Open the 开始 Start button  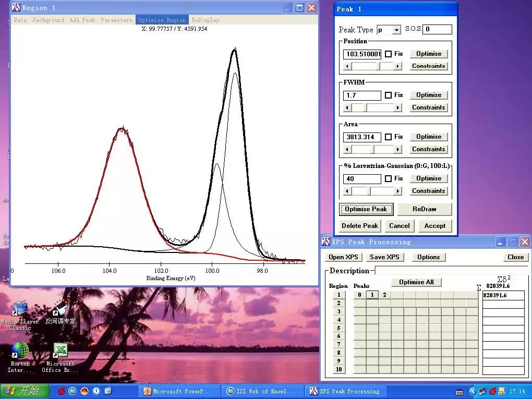pos(25,391)
